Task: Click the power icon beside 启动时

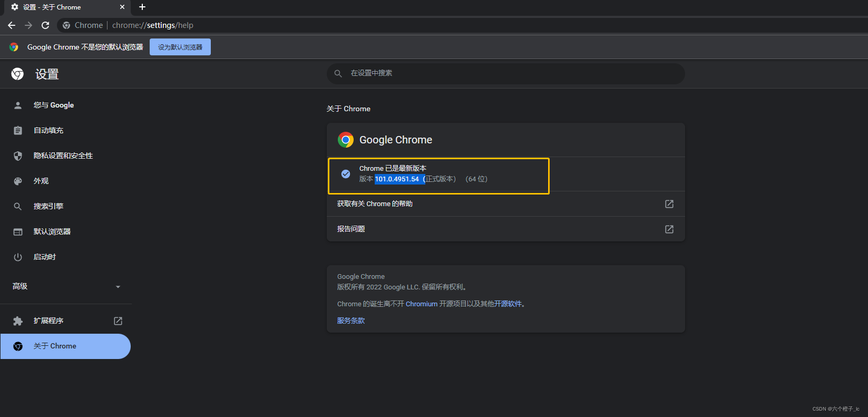Action: (x=18, y=257)
